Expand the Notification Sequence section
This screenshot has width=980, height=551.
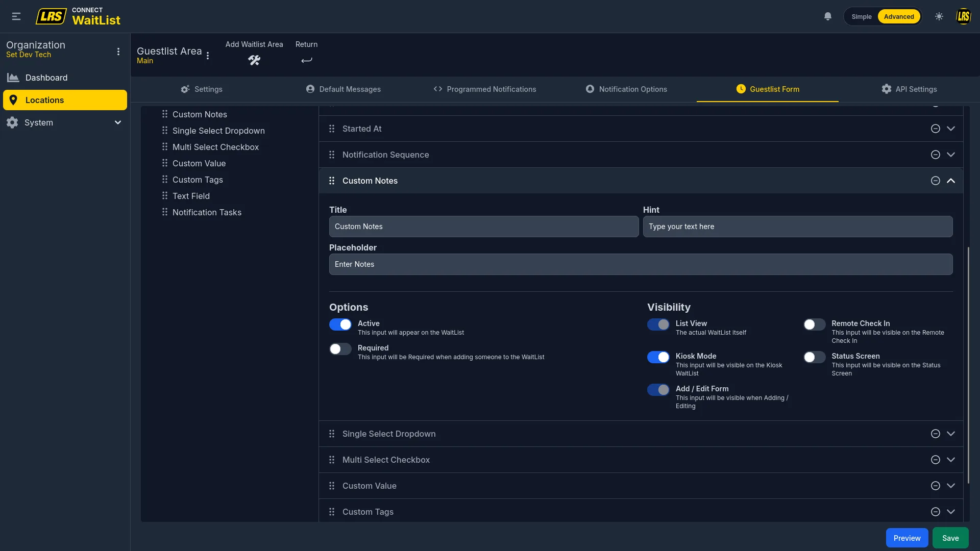[951, 155]
